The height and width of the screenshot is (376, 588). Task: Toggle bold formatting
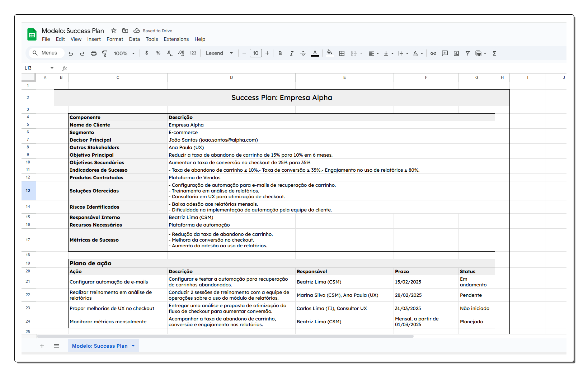click(280, 53)
